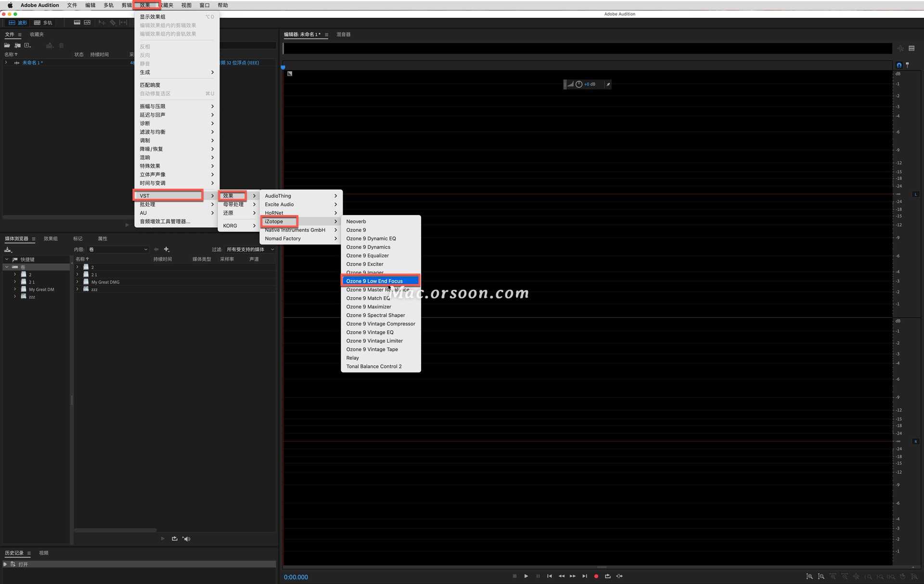
Task: Open a file using the folder icon
Action: pyautogui.click(x=6, y=45)
